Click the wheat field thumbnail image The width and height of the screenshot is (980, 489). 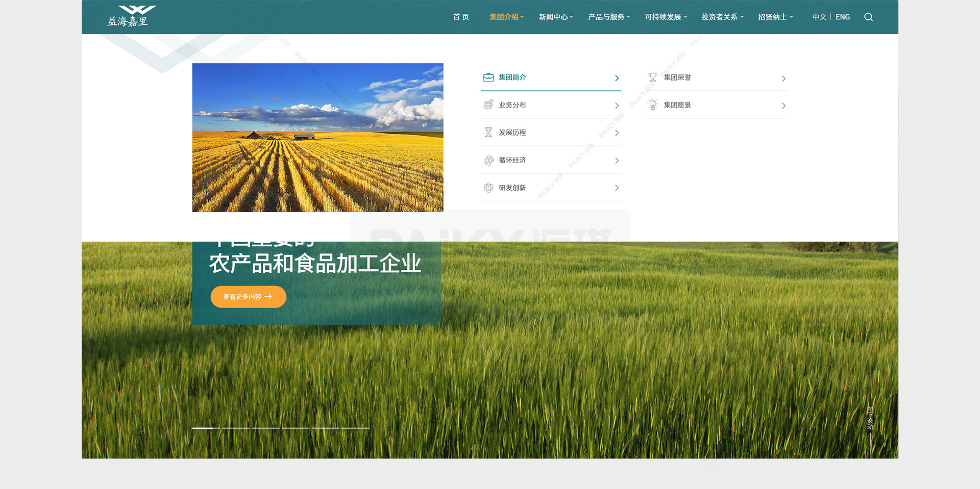click(317, 138)
